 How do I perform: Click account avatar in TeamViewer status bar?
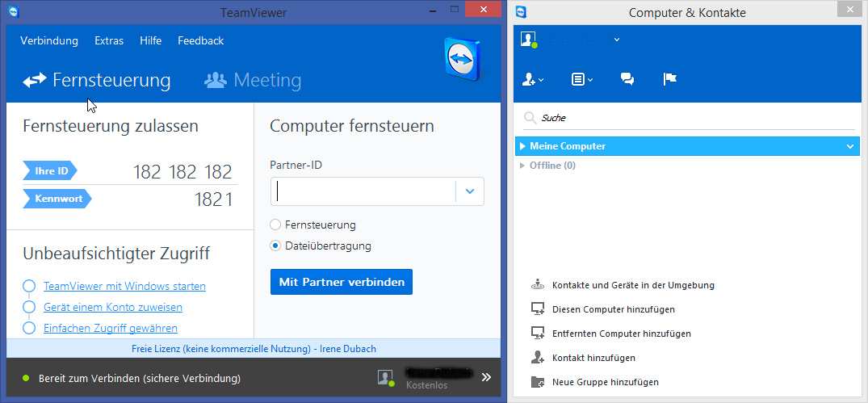[386, 378]
